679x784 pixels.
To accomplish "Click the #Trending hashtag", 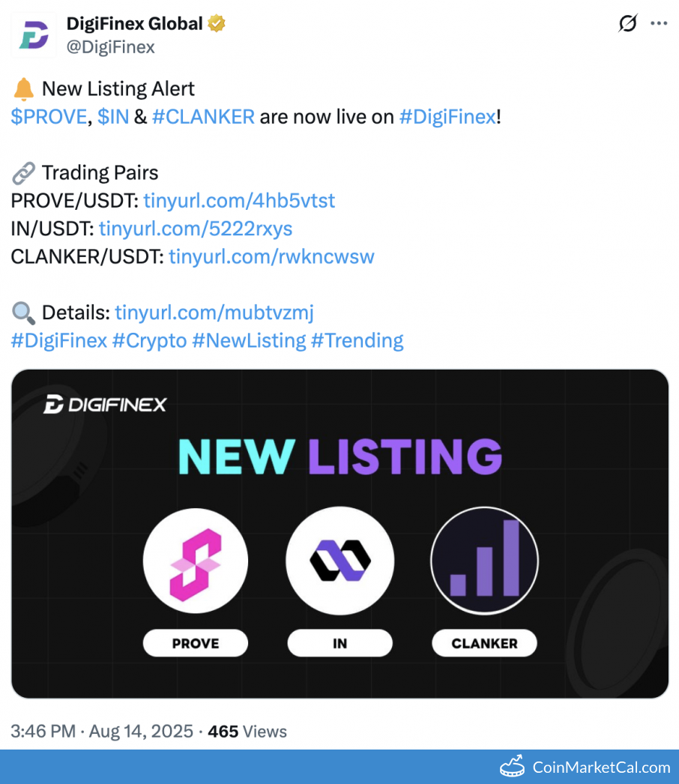I will (x=357, y=340).
